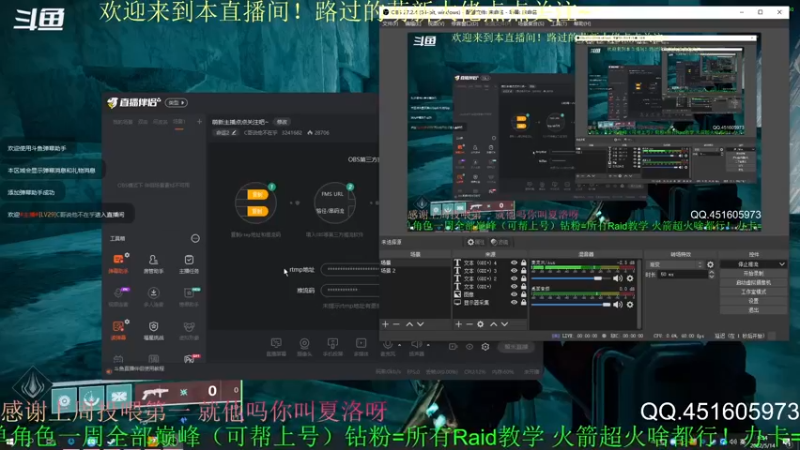Adjust the first mixer channel volume slider
The height and width of the screenshot is (450, 800).
pos(571,279)
